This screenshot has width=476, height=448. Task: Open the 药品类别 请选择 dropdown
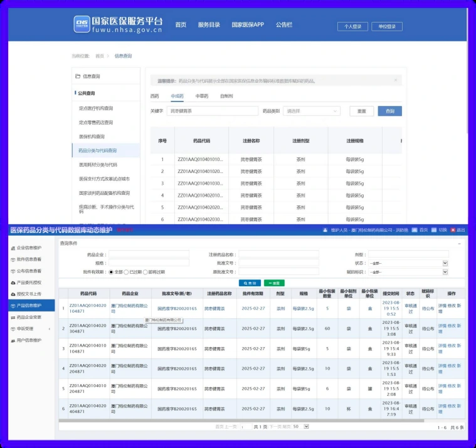coord(312,111)
